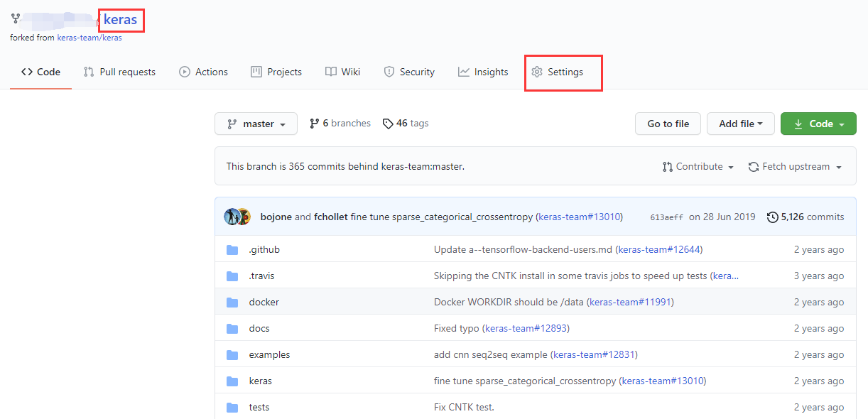Screen dimensions: 868x419
Task: Open the keras-team#12893 pull request link
Action: (x=526, y=329)
